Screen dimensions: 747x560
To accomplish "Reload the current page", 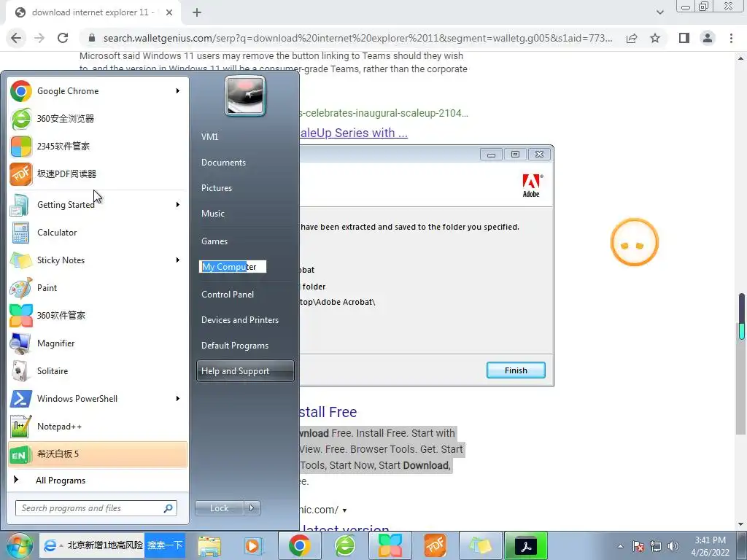I will point(63,38).
